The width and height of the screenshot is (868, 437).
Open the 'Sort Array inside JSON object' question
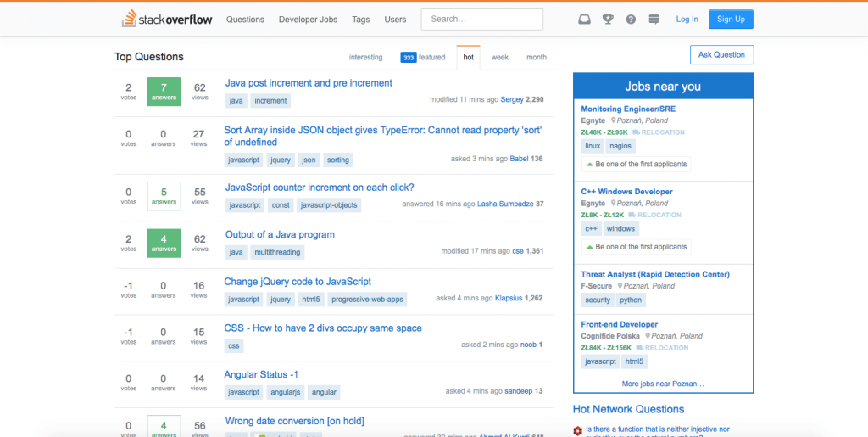coord(382,136)
